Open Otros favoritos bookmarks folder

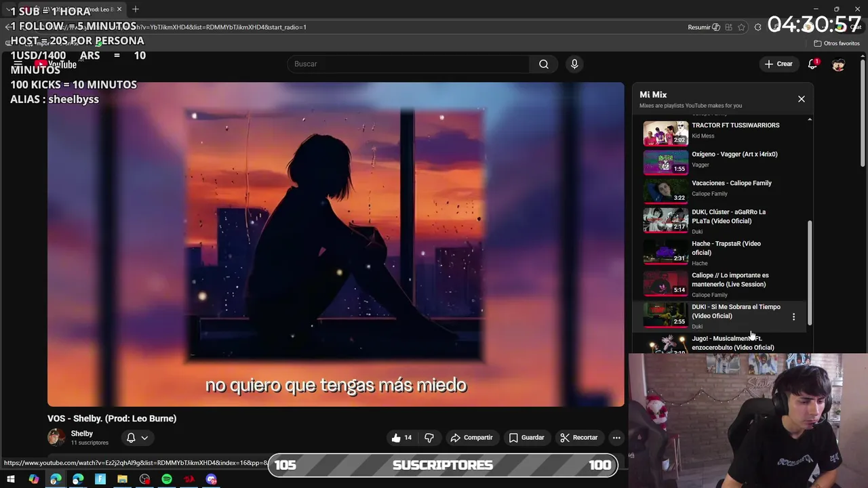(837, 43)
